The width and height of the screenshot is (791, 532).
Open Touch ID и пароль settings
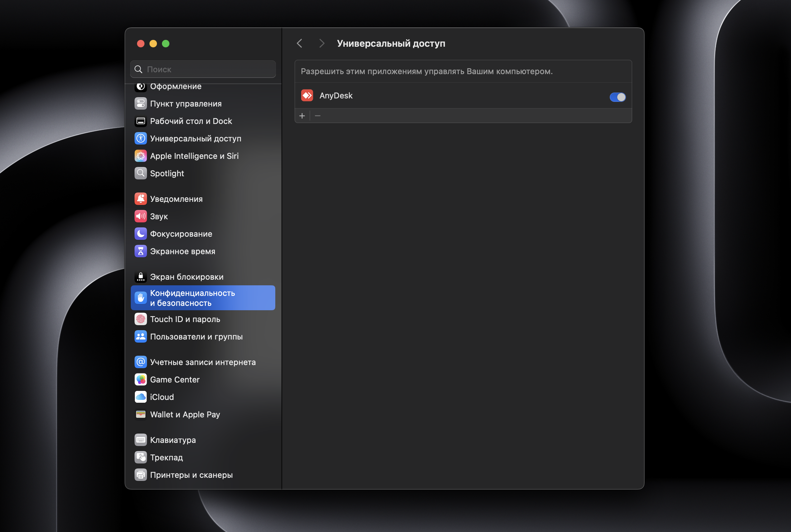click(203, 319)
